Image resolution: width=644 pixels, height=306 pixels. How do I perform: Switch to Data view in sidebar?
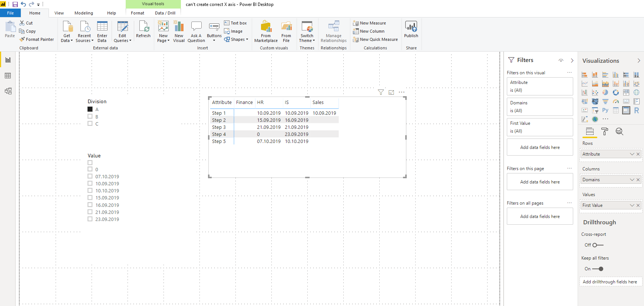(x=8, y=76)
